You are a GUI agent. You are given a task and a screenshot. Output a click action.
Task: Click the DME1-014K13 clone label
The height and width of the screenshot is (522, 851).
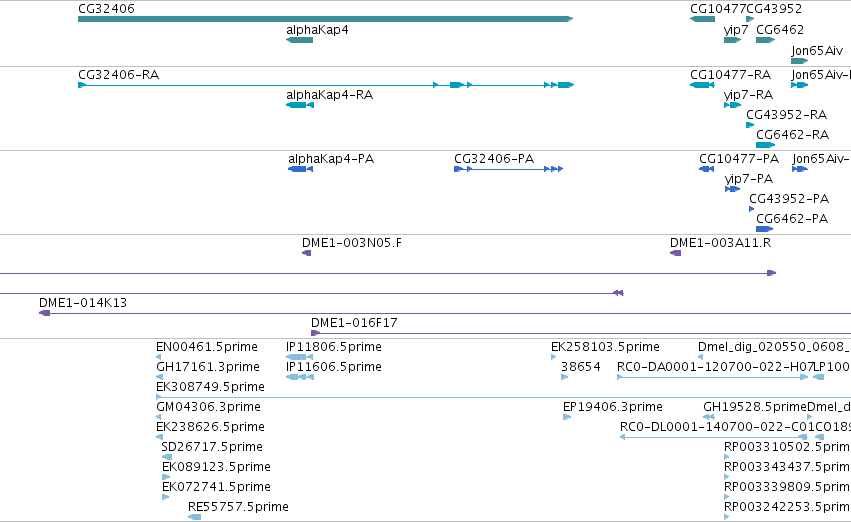pyautogui.click(x=83, y=303)
